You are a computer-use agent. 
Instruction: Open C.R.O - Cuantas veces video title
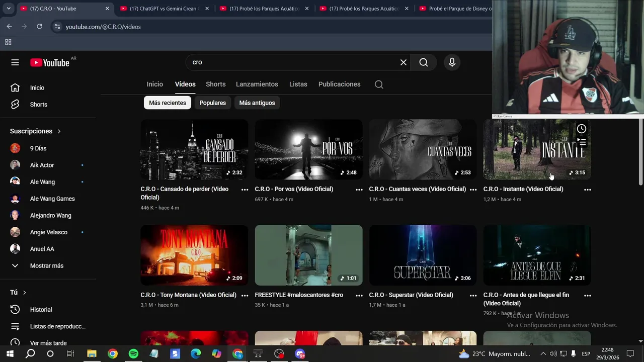418,189
